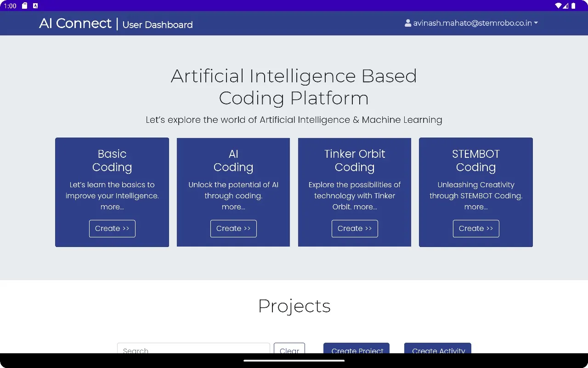Click Create under Tinker Orbit Coding

coord(355,229)
